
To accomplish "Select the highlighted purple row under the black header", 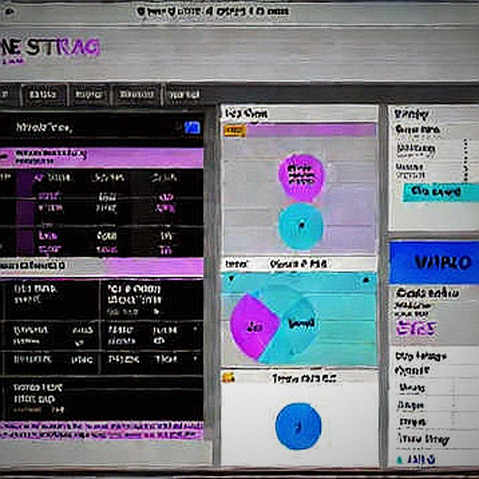I will (x=102, y=158).
